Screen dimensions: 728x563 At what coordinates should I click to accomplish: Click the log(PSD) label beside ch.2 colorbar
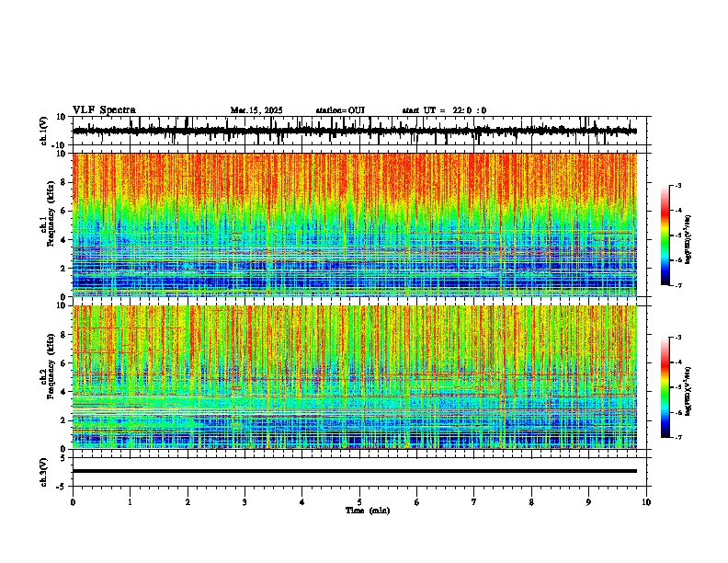click(688, 391)
